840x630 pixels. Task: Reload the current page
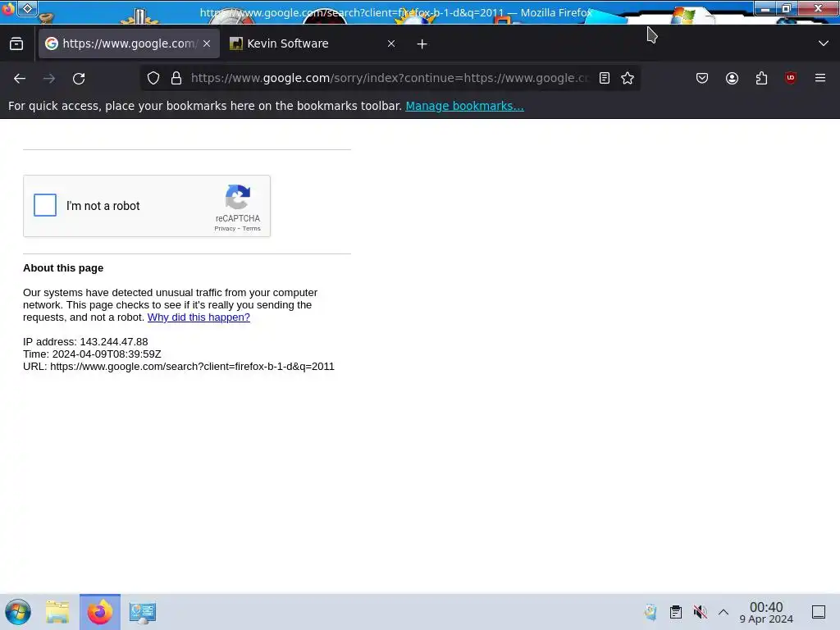click(x=79, y=78)
